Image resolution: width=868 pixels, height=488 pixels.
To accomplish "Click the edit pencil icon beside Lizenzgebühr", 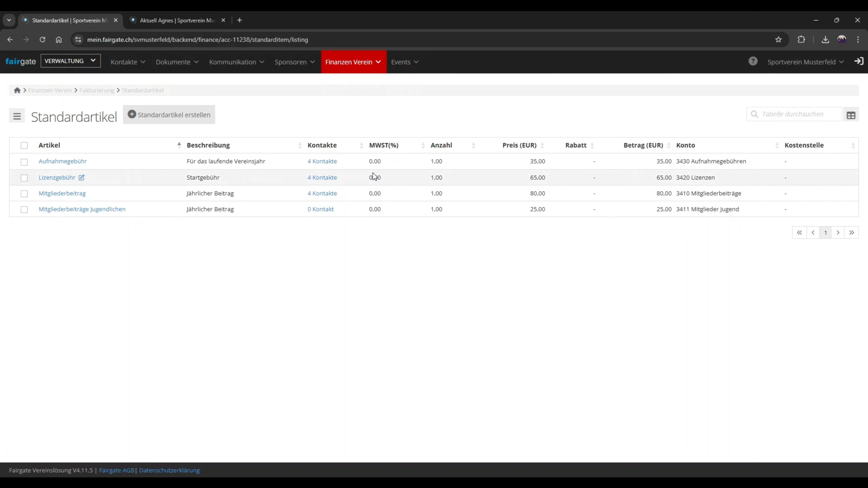I will click(x=82, y=178).
